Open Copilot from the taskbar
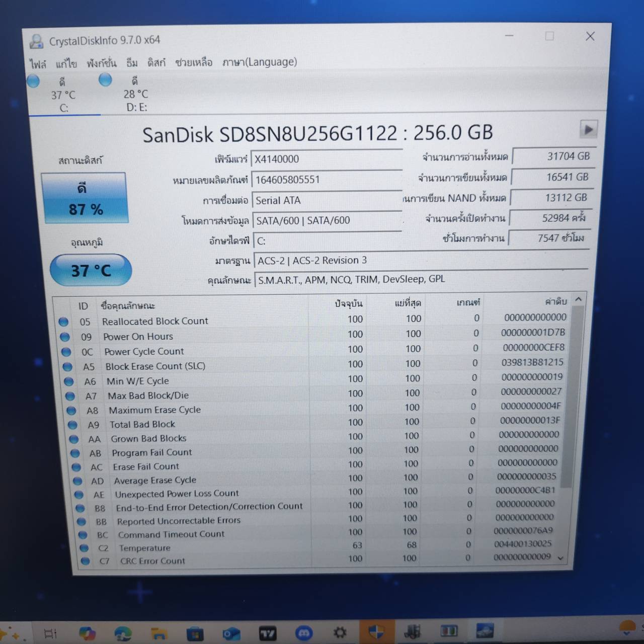644x644 pixels. (x=87, y=633)
